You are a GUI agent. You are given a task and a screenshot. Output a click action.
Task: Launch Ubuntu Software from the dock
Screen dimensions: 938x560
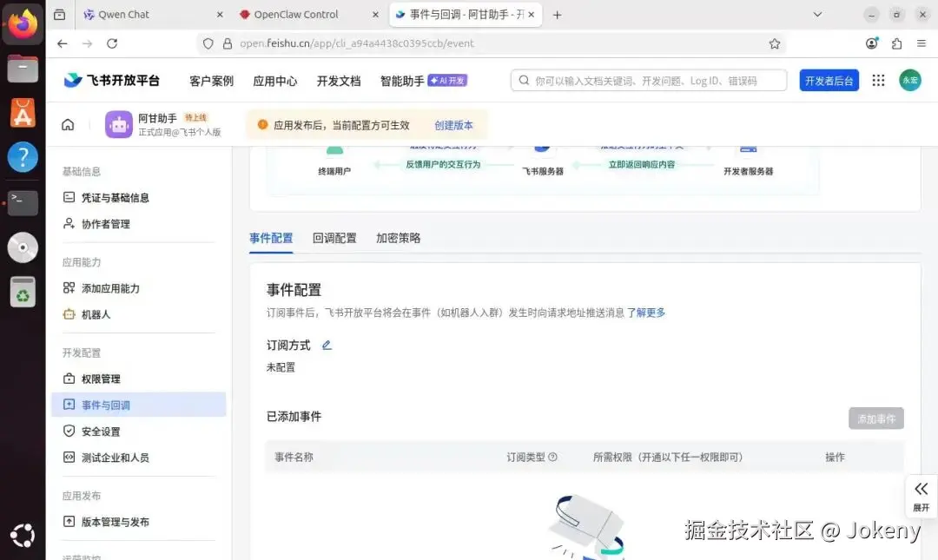point(23,113)
